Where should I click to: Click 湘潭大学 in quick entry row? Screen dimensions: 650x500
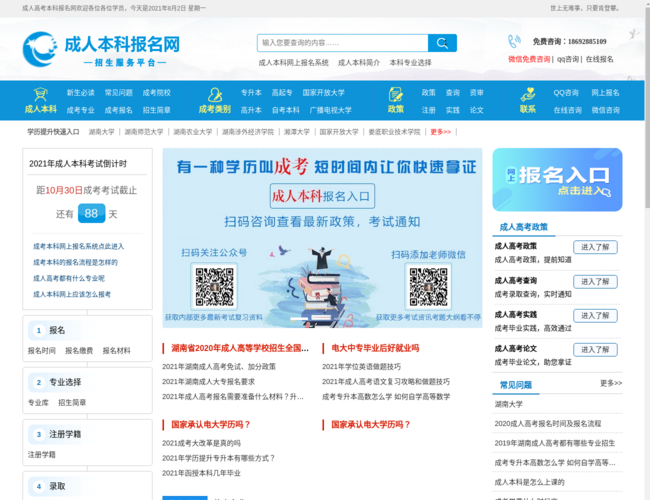[297, 132]
